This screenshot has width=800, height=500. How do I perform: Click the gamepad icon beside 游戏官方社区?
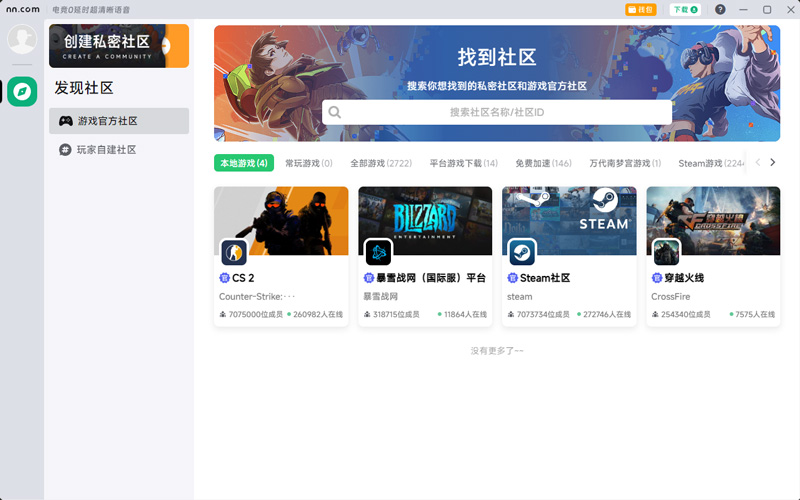tap(65, 121)
